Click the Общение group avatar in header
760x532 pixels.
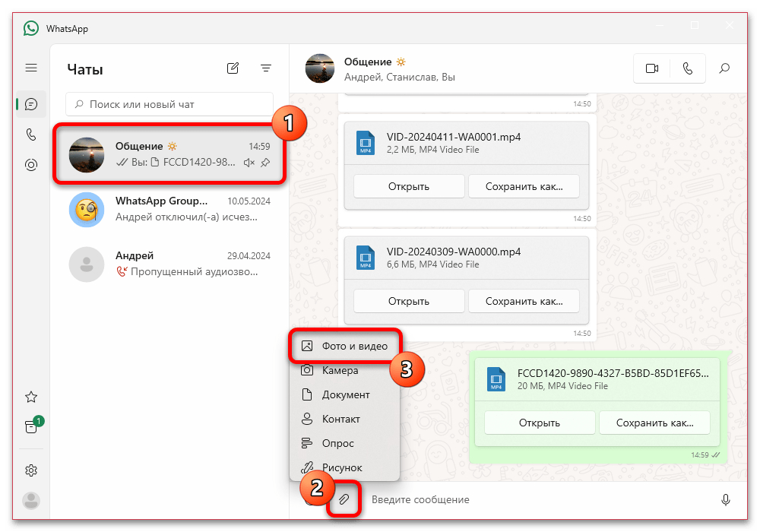pos(320,68)
